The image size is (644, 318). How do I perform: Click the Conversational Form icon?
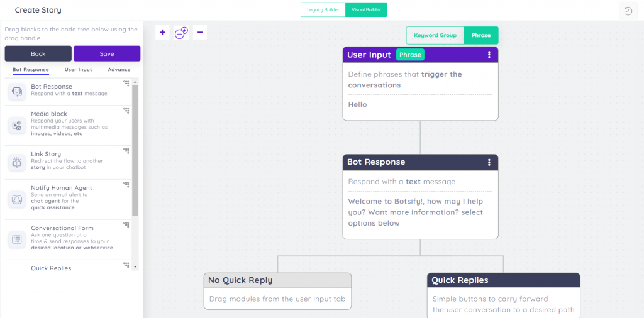click(x=17, y=238)
